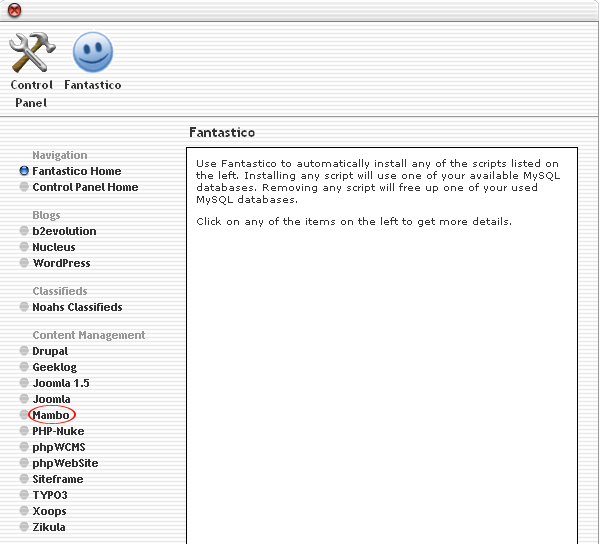This screenshot has width=600, height=544.
Task: Click the Fantastico heading above the description box
Action: point(222,132)
